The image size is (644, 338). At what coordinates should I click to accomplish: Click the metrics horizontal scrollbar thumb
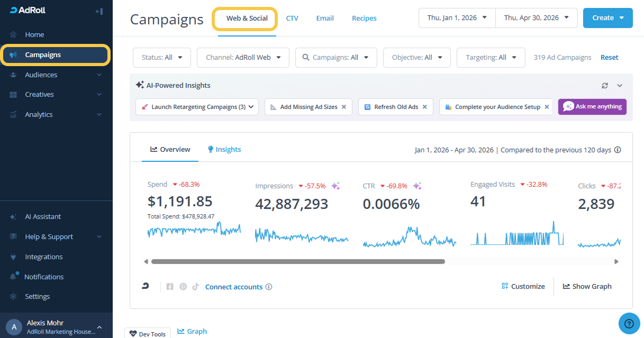tap(298, 261)
